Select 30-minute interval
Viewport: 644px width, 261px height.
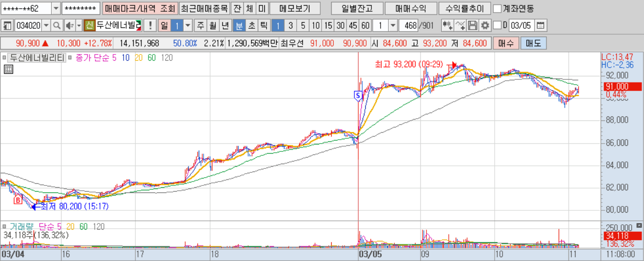click(x=341, y=25)
